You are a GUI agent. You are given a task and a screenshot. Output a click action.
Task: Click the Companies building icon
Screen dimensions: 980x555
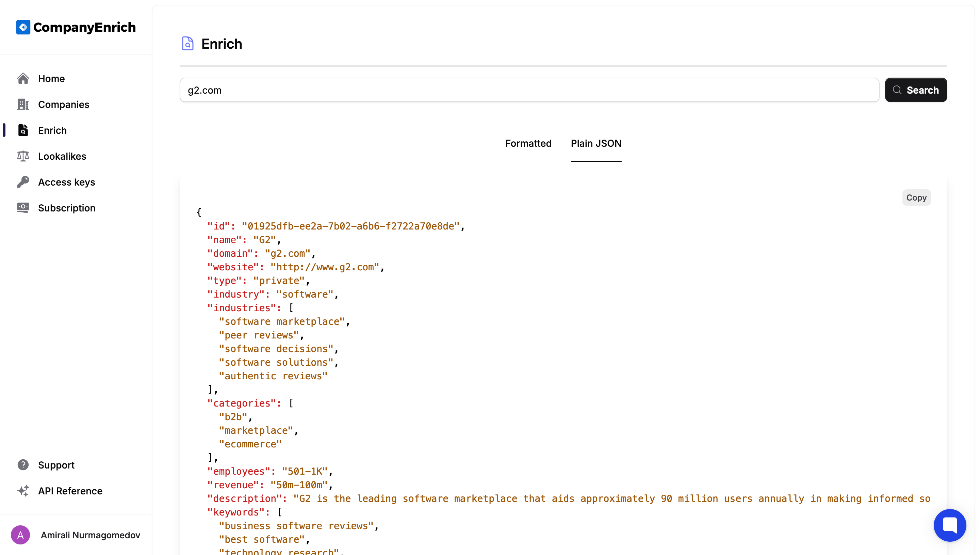coord(23,105)
